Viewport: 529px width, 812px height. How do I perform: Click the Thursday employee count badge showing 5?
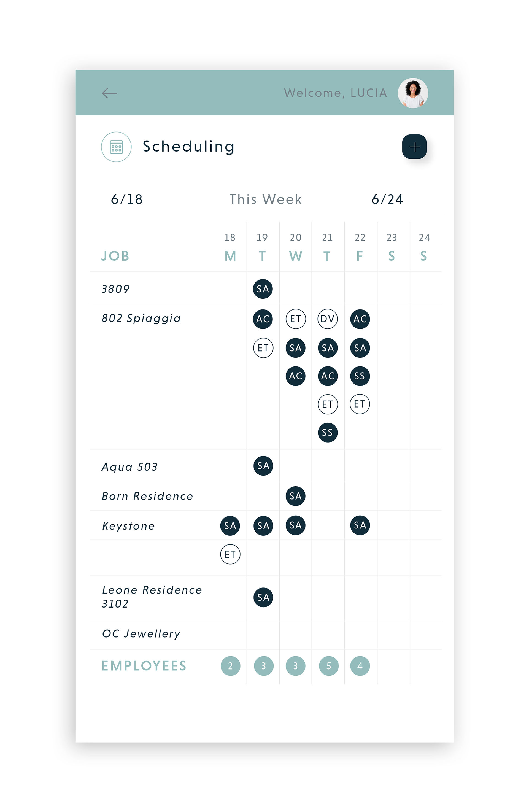pyautogui.click(x=328, y=666)
